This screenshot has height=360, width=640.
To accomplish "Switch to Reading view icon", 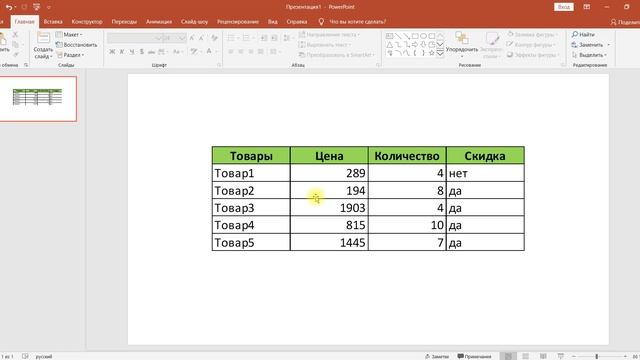I will coord(543,356).
